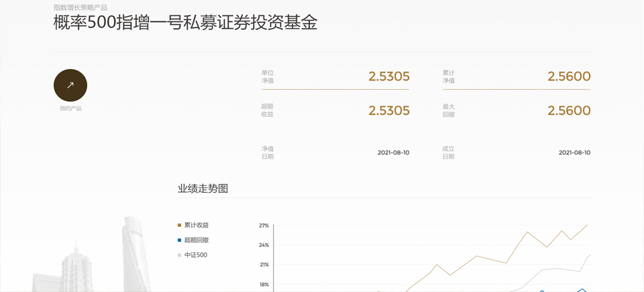This screenshot has height=292, width=644.
Task: Click the grey 中证500 line end point
Action: point(590,255)
